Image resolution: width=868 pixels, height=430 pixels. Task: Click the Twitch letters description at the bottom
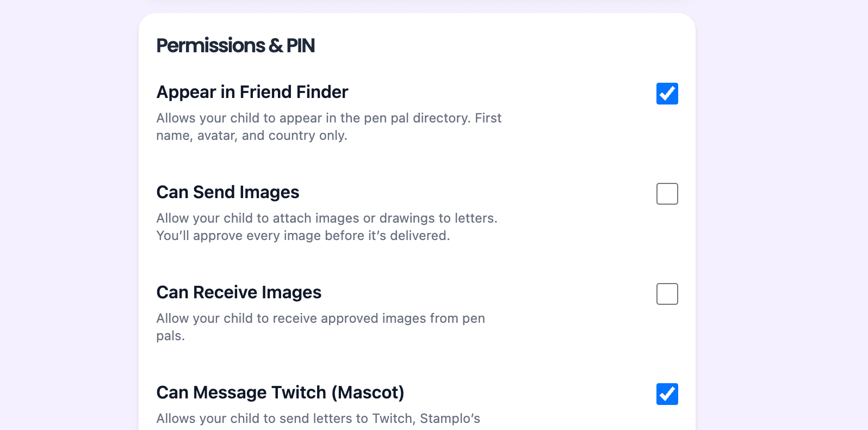(318, 419)
